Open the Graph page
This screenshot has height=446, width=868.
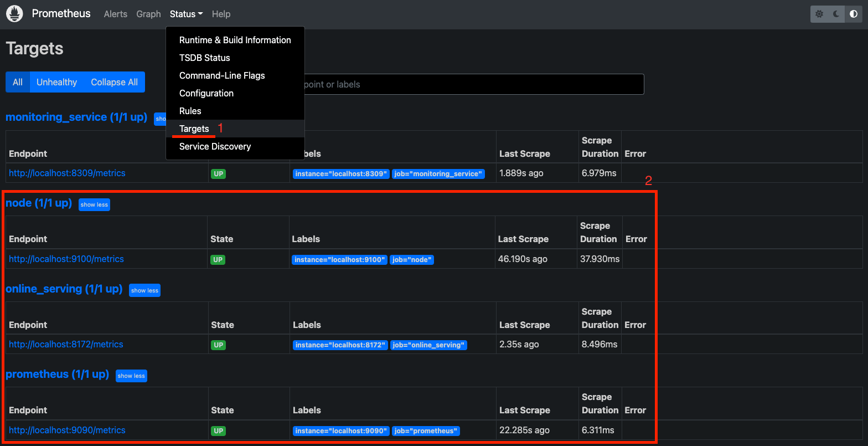148,14
